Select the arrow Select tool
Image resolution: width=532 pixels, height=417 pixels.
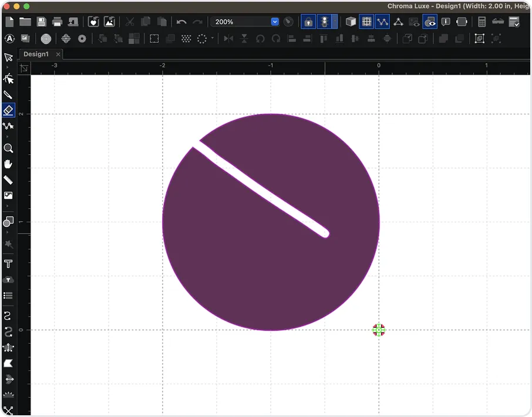coord(8,57)
